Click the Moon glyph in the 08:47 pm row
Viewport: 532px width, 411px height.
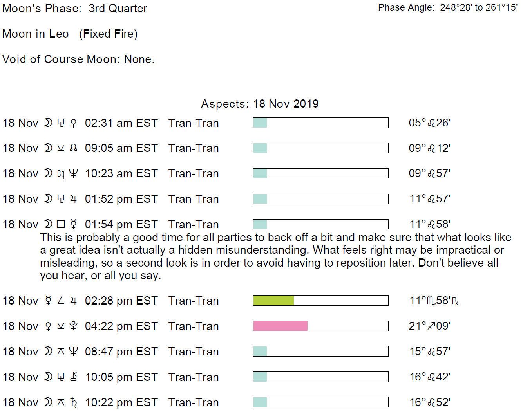(x=48, y=352)
